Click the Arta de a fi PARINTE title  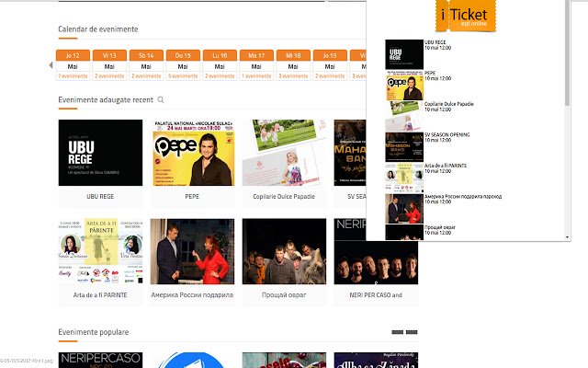[100, 295]
